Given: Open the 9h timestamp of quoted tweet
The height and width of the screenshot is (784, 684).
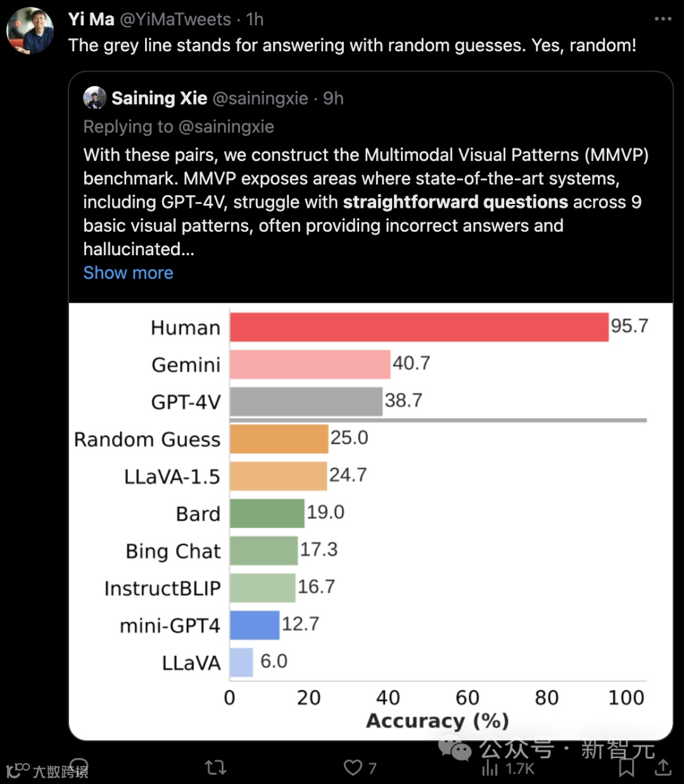Looking at the screenshot, I should coord(333,98).
